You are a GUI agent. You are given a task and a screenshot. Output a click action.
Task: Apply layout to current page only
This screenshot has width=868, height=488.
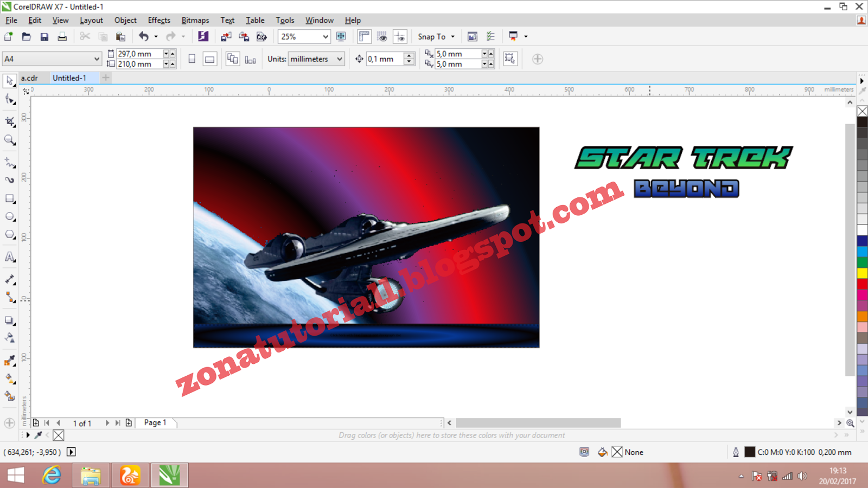click(250, 59)
